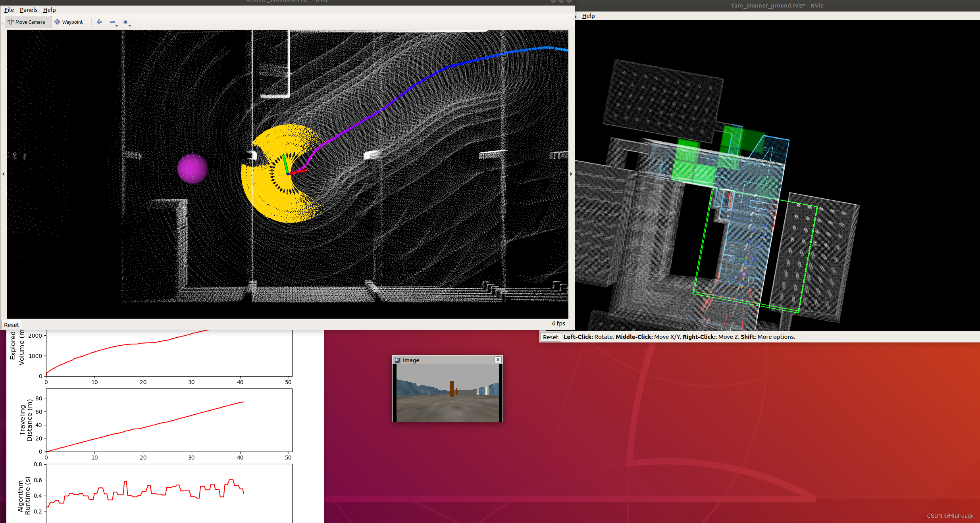Click the Image panel title icon
The width and height of the screenshot is (980, 523).
coord(397,360)
